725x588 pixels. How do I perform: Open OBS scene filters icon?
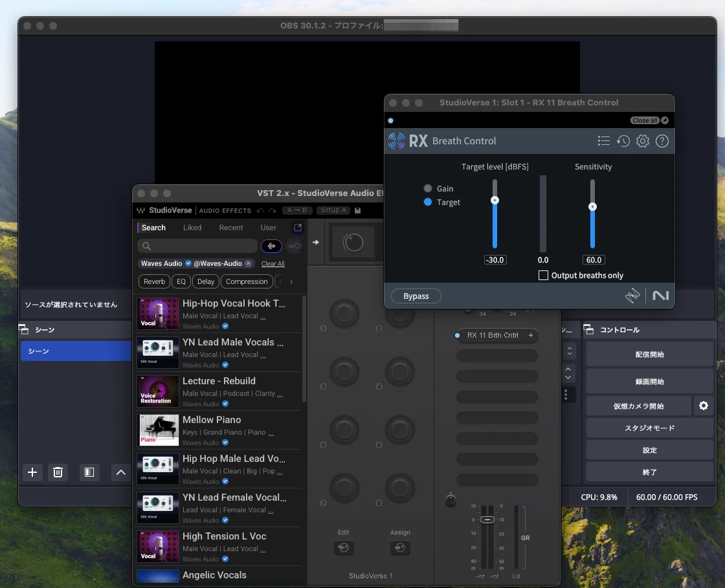[89, 472]
